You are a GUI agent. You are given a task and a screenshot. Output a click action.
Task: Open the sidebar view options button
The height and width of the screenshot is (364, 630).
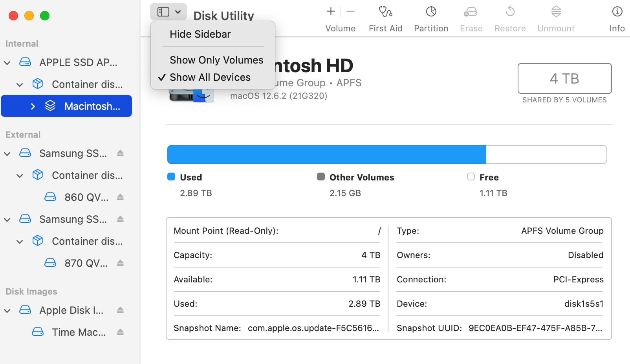point(168,12)
